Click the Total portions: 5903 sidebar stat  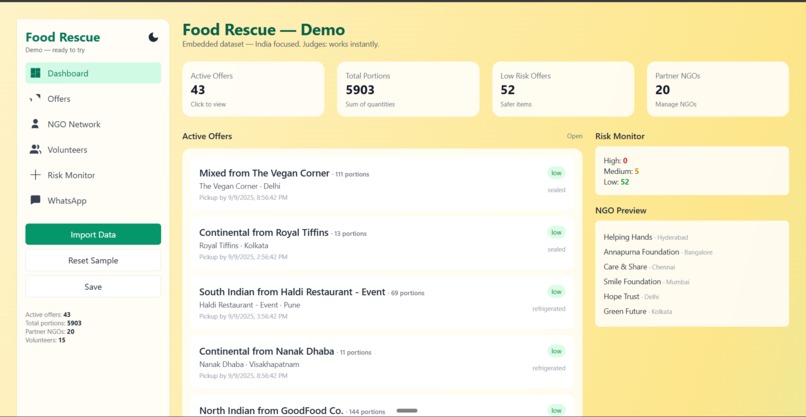[x=53, y=323]
